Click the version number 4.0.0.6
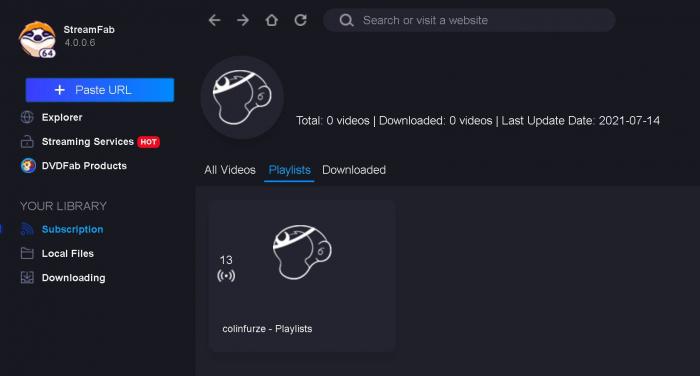This screenshot has height=376, width=700. pos(79,42)
